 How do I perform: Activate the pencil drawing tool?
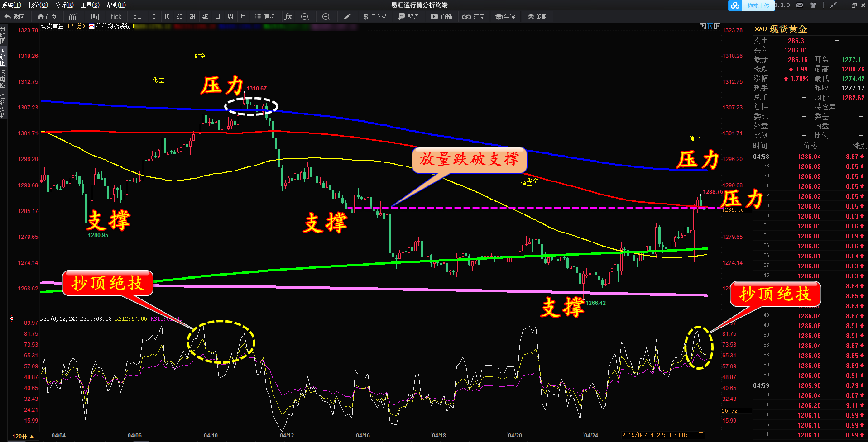347,17
